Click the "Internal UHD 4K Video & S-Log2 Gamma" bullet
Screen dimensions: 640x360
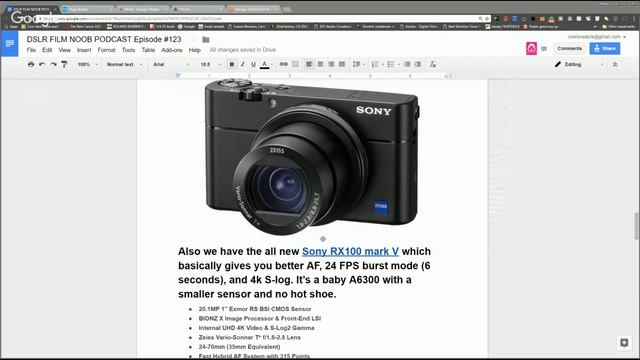[x=256, y=328]
